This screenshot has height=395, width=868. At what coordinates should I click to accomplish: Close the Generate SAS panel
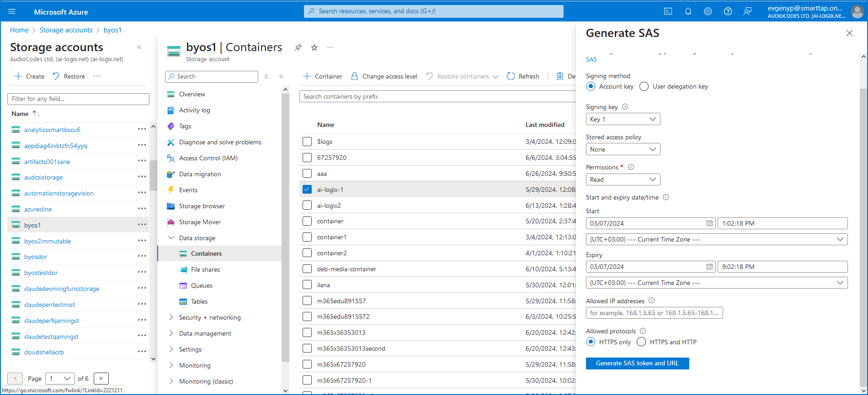[849, 33]
